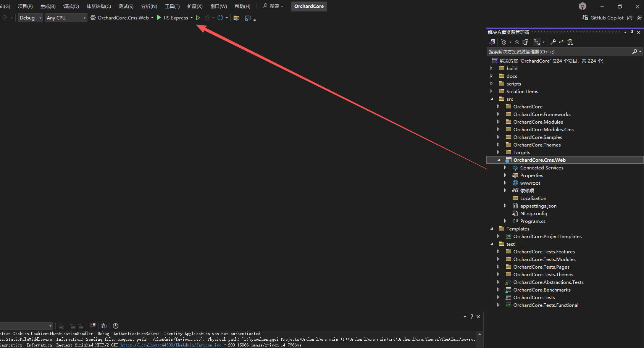Collapse the src folder node
Image resolution: width=644 pixels, height=348 pixels.
[492, 99]
